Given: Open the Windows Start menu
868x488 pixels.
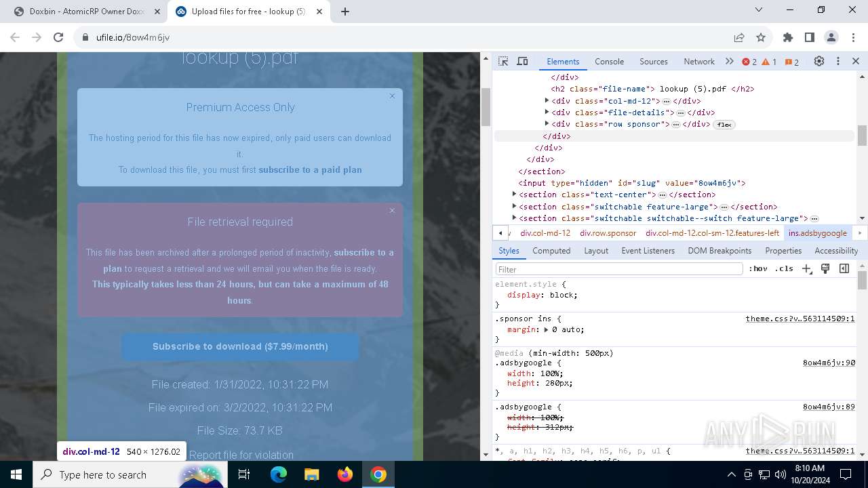Looking at the screenshot, I should 16,474.
